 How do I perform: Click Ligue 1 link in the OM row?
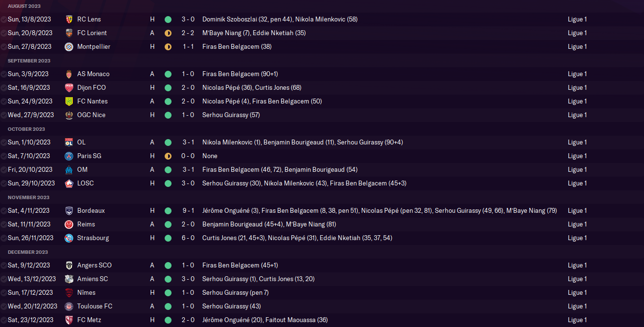pyautogui.click(x=577, y=170)
